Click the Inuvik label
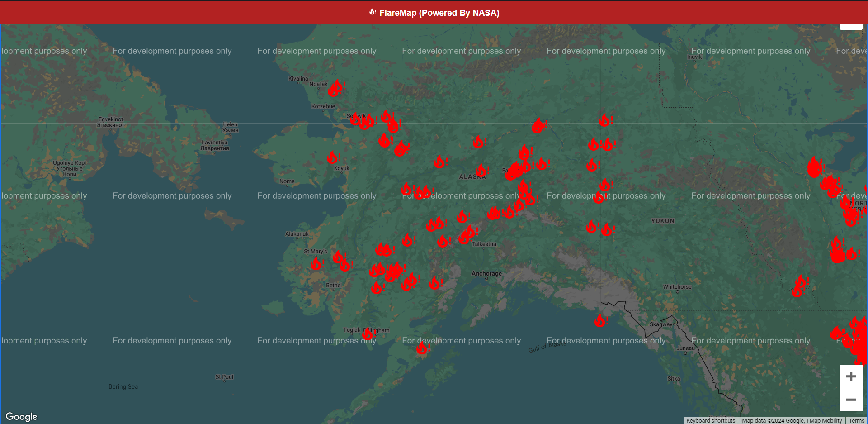868x424 pixels. (x=694, y=57)
